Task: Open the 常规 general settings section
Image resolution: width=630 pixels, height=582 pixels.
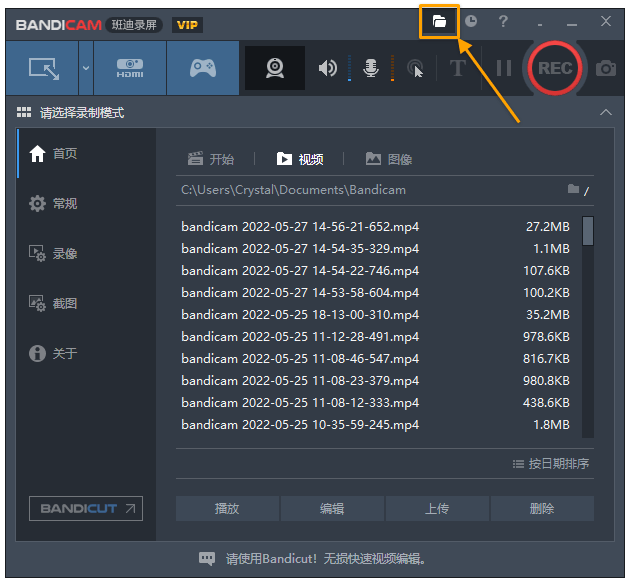Action: point(86,204)
